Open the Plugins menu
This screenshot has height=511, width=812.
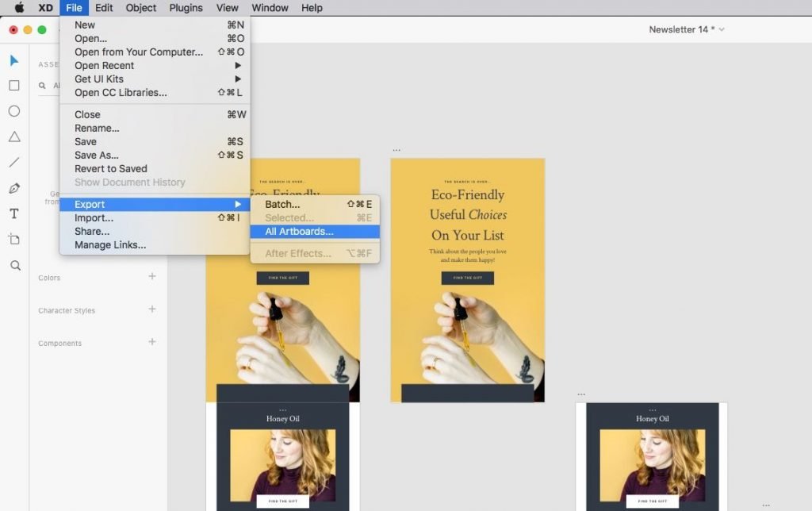point(186,8)
